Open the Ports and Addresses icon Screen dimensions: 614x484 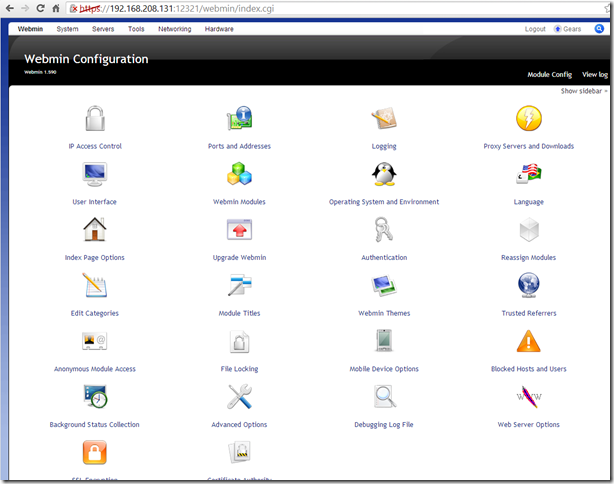click(x=239, y=118)
